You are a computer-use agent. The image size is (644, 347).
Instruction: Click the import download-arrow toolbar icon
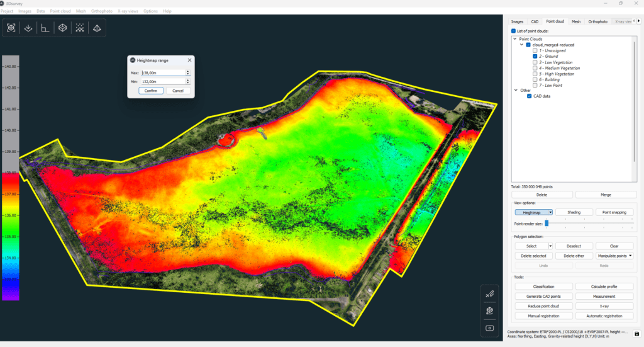(x=28, y=28)
